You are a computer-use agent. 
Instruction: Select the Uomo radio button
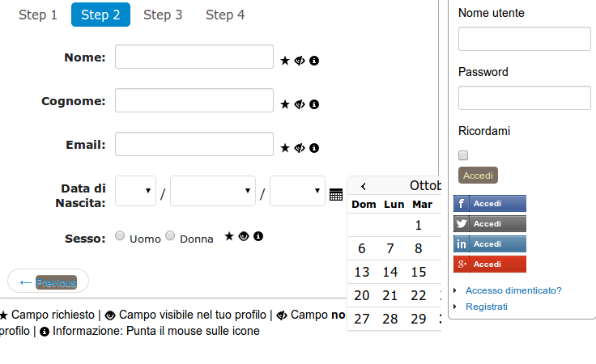[x=120, y=235]
